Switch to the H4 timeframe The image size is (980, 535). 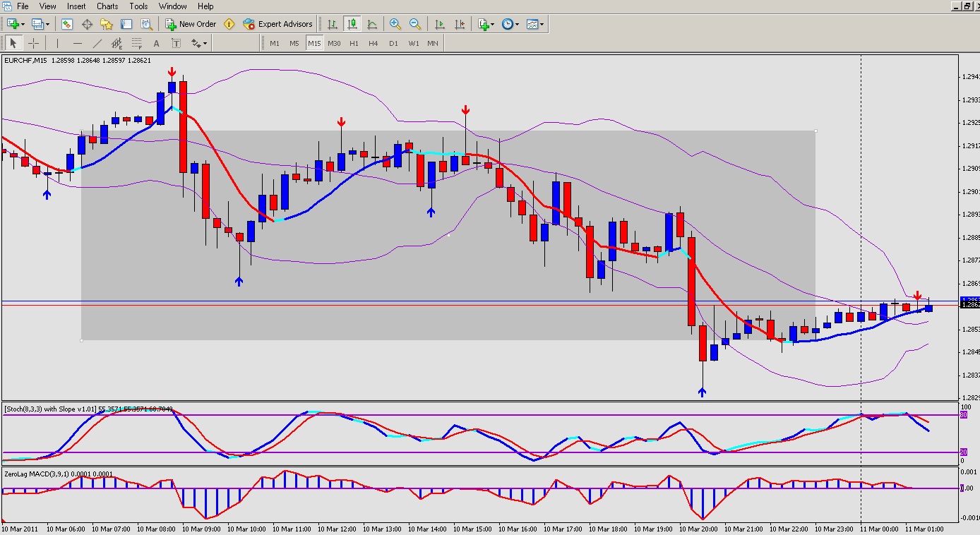click(x=374, y=43)
